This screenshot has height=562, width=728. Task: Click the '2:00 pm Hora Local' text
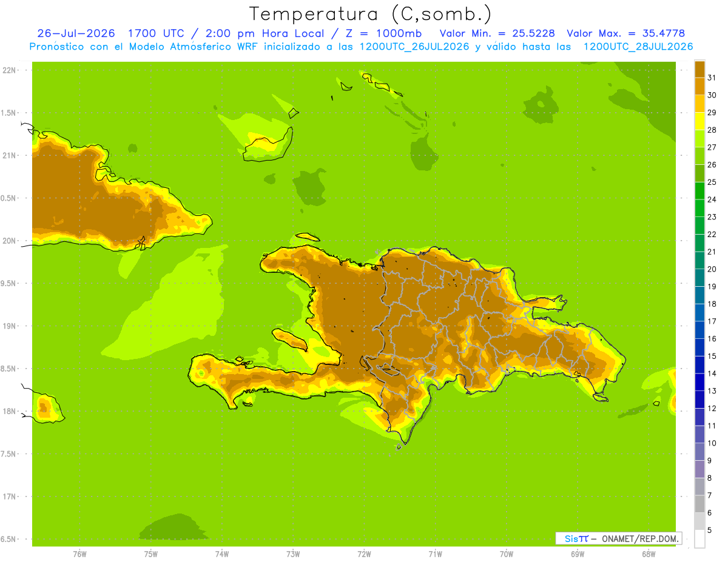263,33
